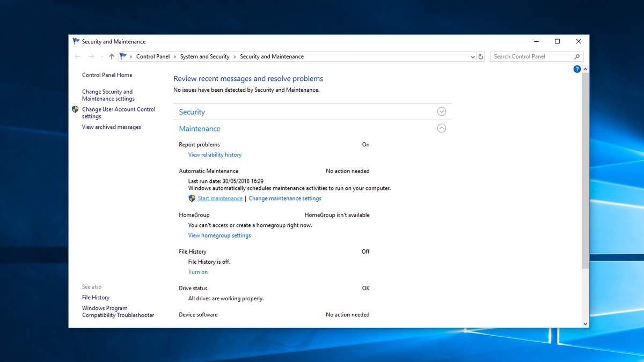This screenshot has width=644, height=362.
Task: Open View reliability history
Action: tap(215, 154)
